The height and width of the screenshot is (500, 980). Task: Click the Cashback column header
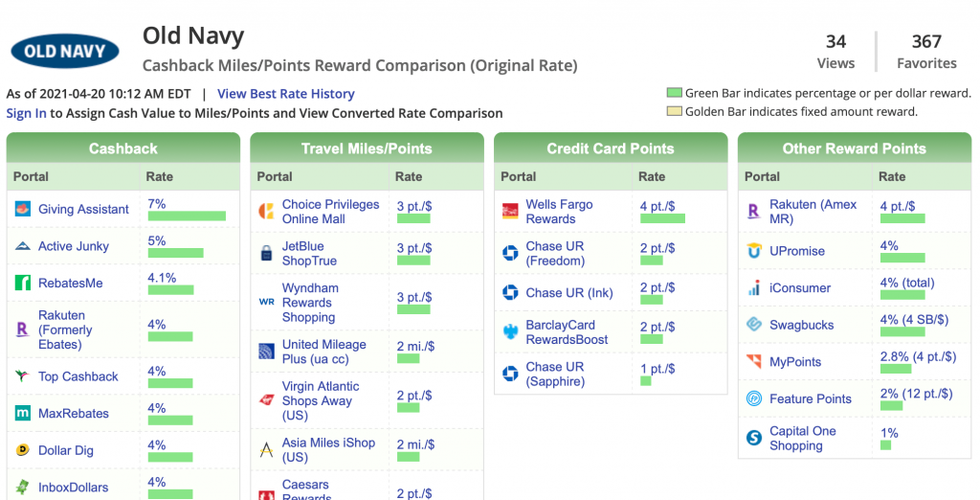click(123, 148)
